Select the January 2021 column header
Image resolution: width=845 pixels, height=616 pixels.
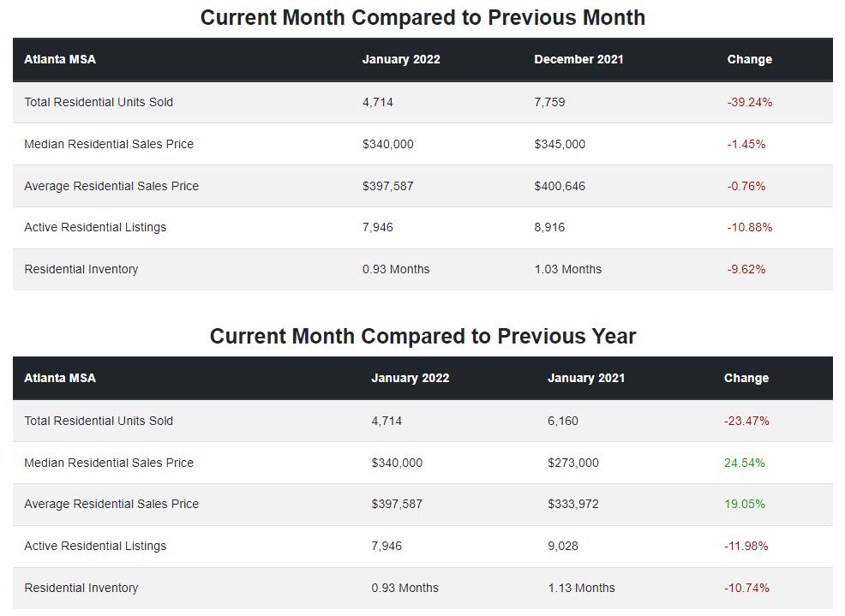(586, 378)
